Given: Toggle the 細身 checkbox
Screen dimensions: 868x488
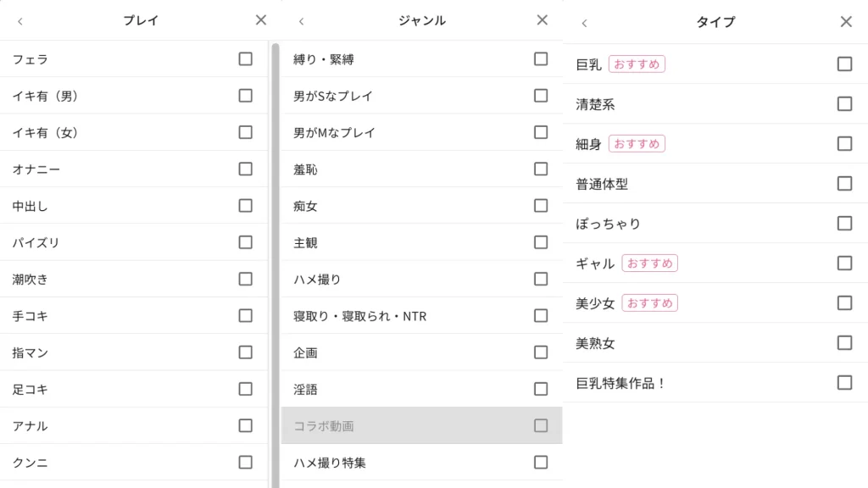Looking at the screenshot, I should [844, 143].
